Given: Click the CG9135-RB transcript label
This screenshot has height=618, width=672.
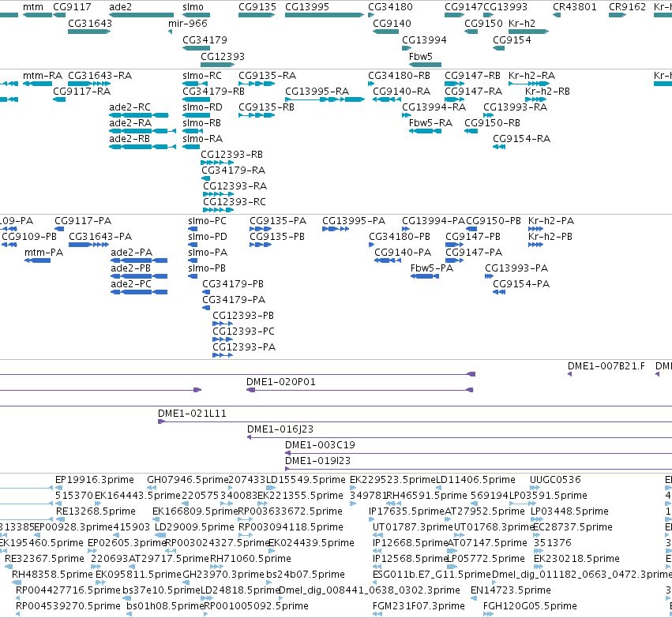Looking at the screenshot, I should (x=266, y=107).
